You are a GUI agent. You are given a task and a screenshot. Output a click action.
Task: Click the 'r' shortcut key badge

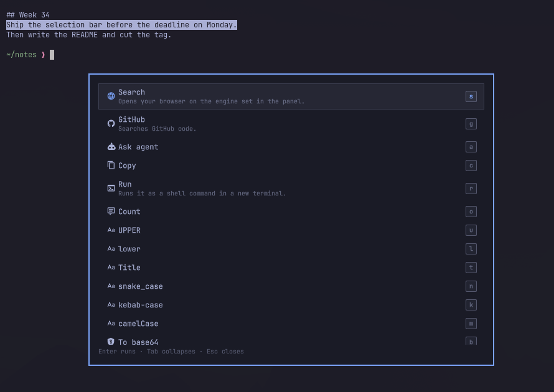(x=471, y=189)
